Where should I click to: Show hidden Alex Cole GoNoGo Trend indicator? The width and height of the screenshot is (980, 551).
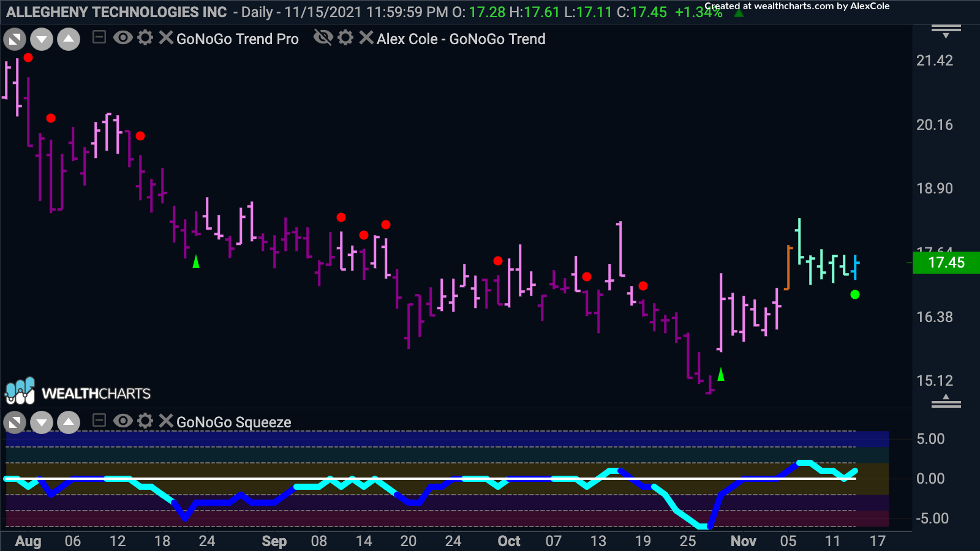pos(323,38)
